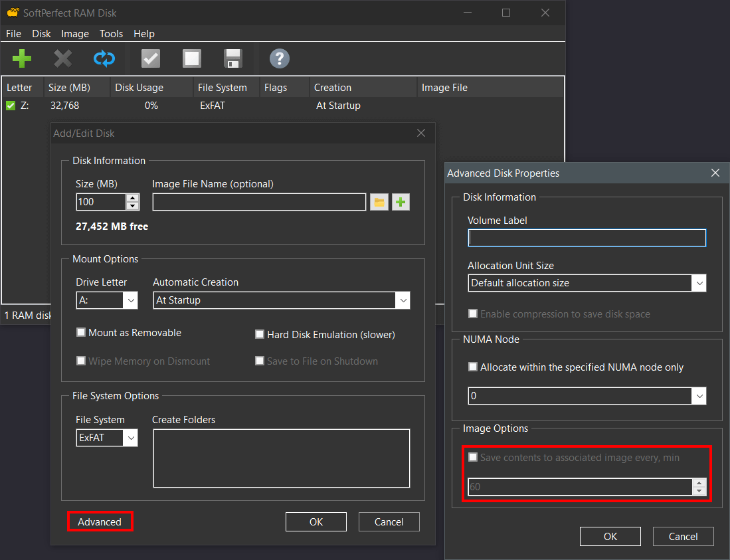Image resolution: width=730 pixels, height=560 pixels.
Task: Open the Help menu
Action: (x=144, y=33)
